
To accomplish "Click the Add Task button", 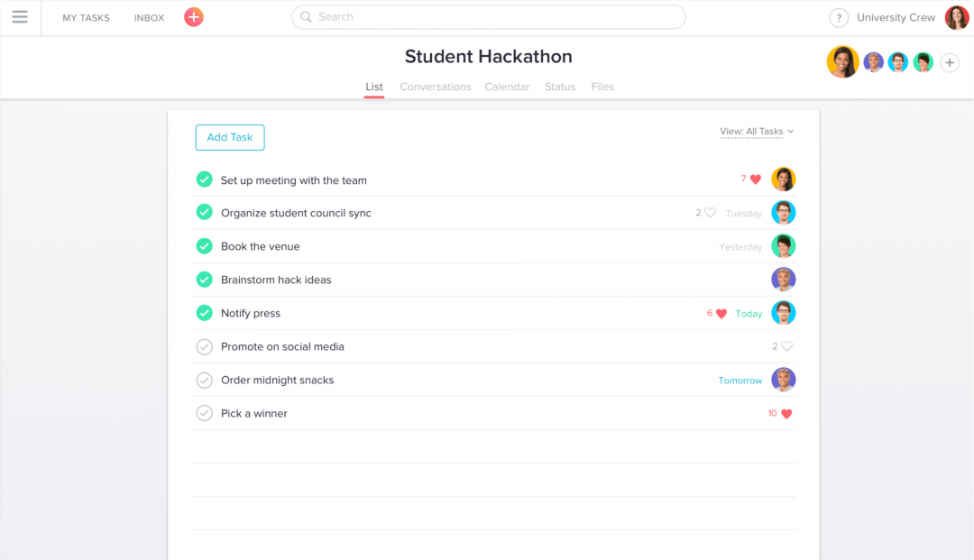I will pos(230,137).
